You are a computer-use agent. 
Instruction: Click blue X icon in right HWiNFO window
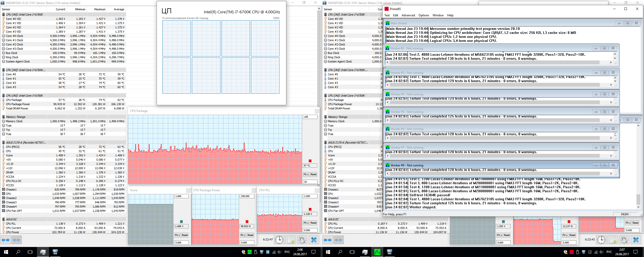[x=636, y=240]
